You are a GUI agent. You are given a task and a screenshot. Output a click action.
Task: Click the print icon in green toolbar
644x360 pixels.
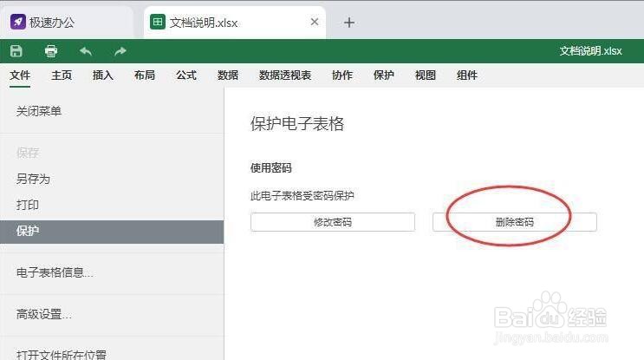(x=50, y=51)
